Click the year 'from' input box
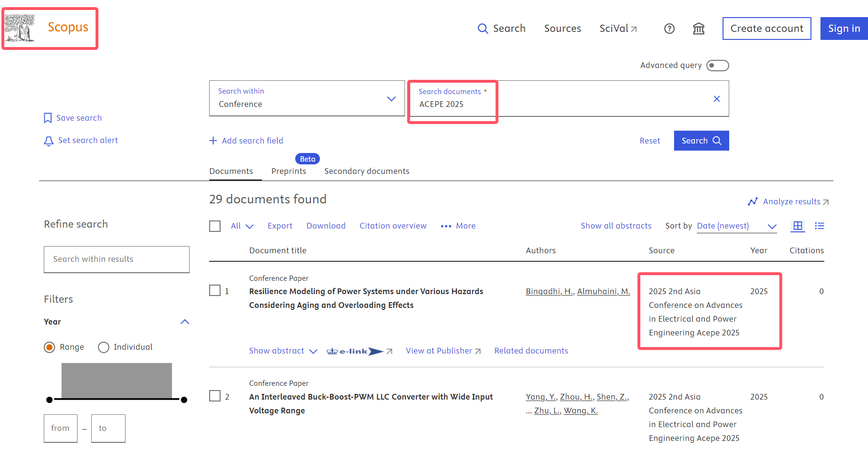Image resolution: width=868 pixels, height=449 pixels. tap(60, 429)
